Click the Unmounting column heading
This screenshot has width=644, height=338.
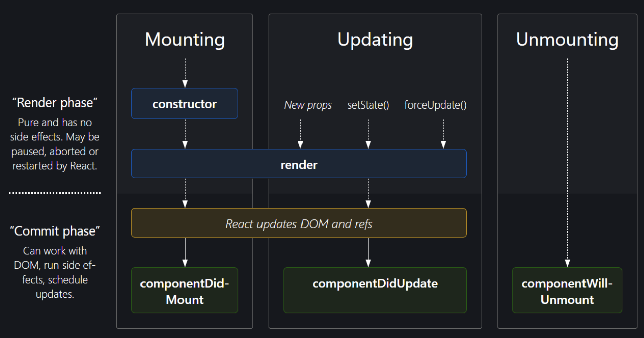[567, 40]
